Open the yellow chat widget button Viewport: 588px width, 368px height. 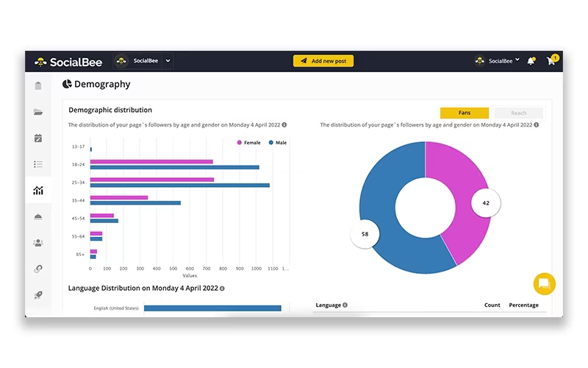point(544,284)
